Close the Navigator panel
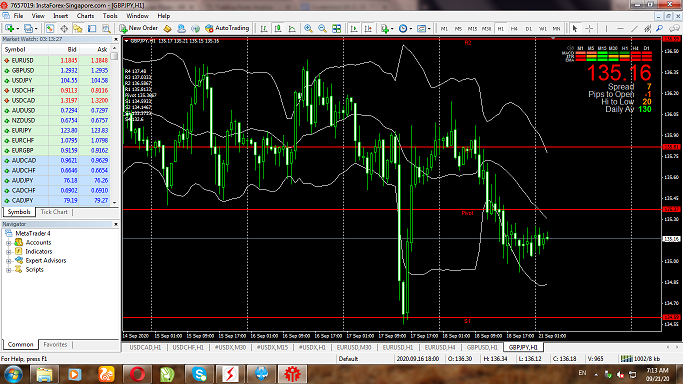The image size is (683, 384). 116,224
